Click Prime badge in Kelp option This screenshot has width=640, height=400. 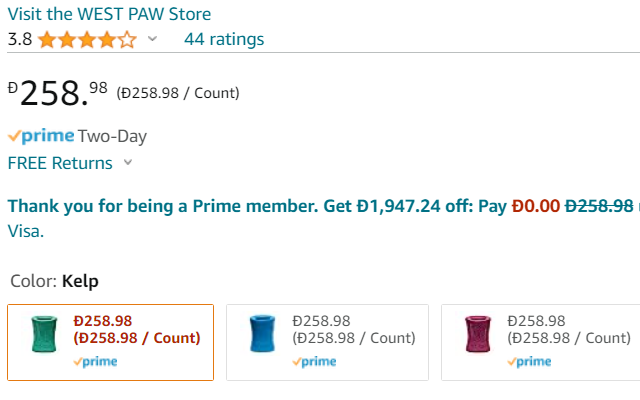pyautogui.click(x=95, y=362)
